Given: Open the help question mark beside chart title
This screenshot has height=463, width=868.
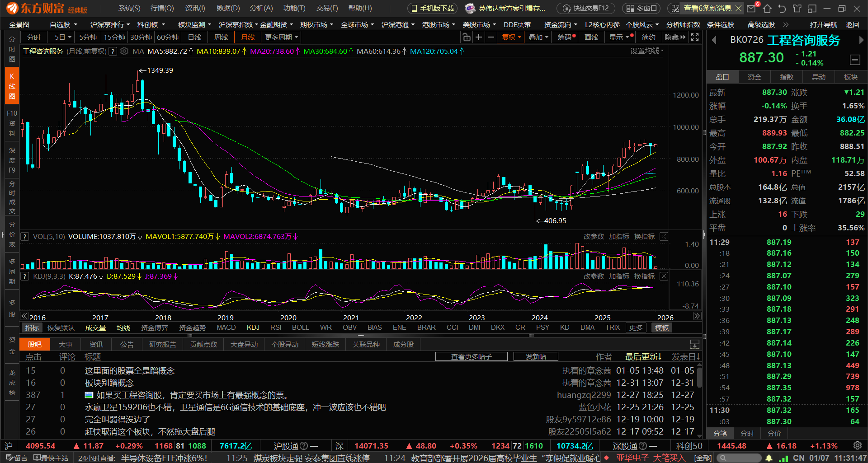Looking at the screenshot, I should (113, 51).
